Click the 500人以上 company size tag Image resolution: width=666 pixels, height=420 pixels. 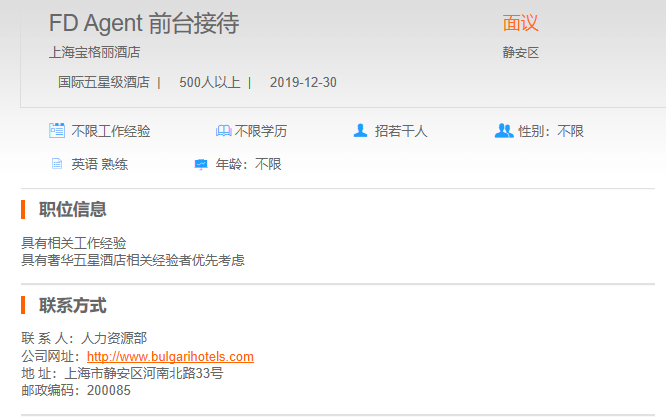tap(209, 82)
